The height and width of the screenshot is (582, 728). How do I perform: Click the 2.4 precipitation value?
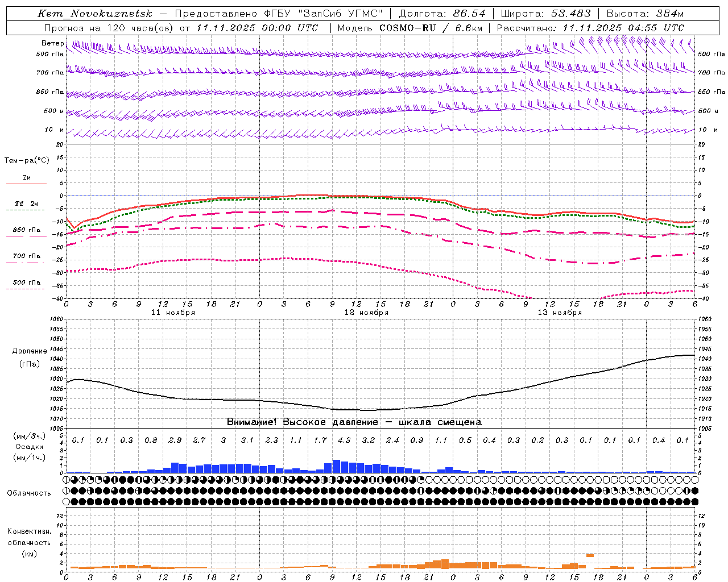point(392,440)
